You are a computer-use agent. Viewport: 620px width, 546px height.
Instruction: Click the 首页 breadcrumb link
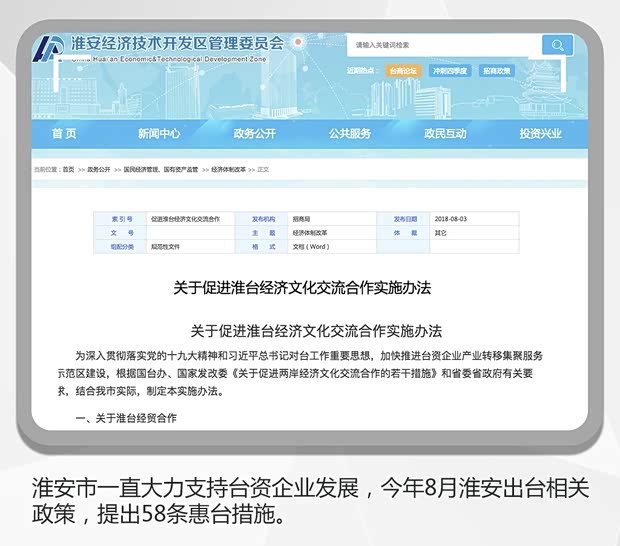pos(68,170)
